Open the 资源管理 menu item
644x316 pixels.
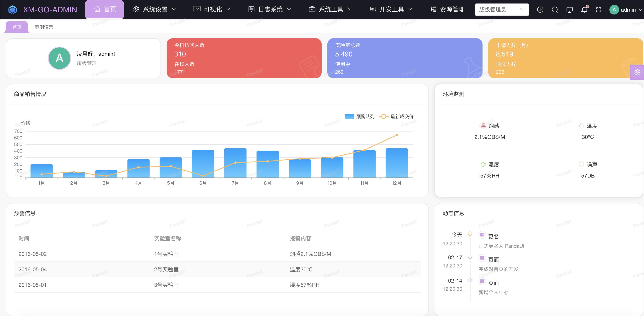point(448,9)
